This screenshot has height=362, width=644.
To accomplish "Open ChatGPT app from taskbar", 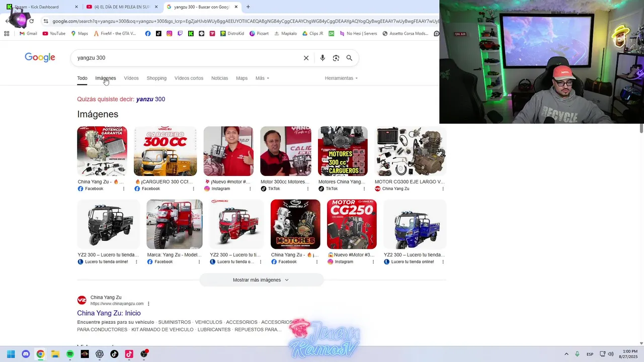I will coord(100,354).
